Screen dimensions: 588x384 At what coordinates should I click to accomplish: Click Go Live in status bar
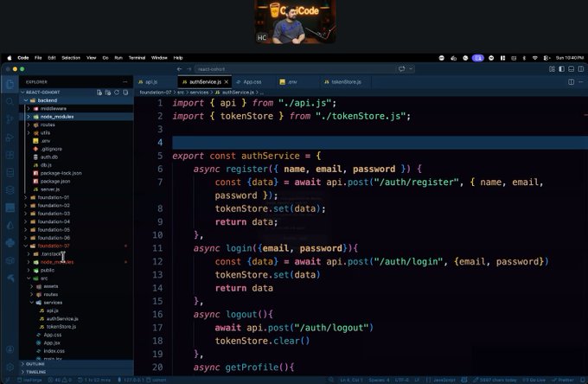coord(535,380)
